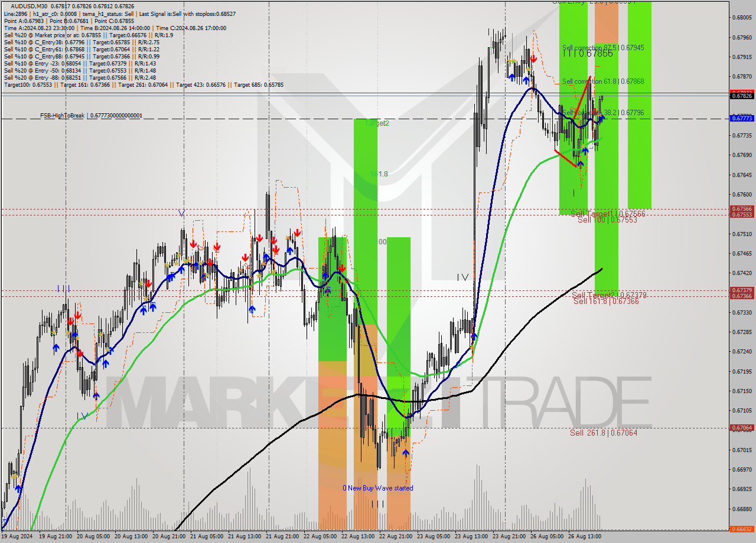Select the 'Sell 161.8 | 0.67366' label
The height and width of the screenshot is (543, 756).
606,301
